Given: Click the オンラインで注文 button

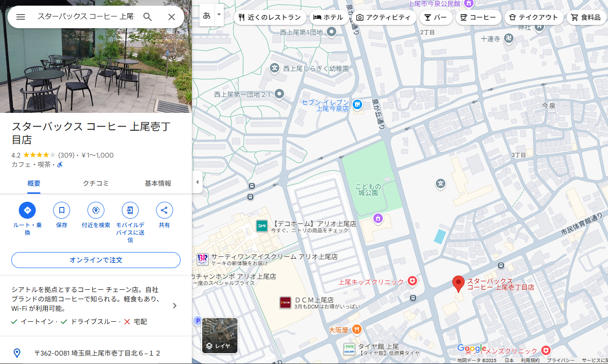Looking at the screenshot, I should (96, 260).
